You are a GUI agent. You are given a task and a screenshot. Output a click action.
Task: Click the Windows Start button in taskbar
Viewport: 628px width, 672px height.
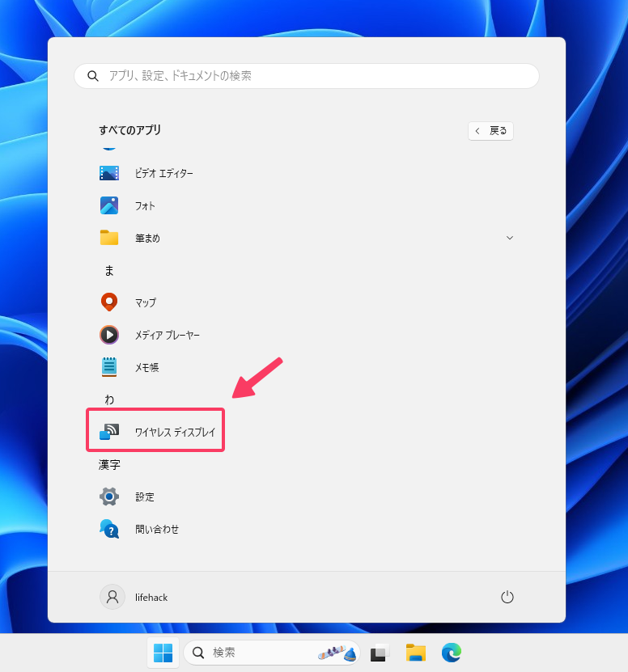tap(163, 653)
